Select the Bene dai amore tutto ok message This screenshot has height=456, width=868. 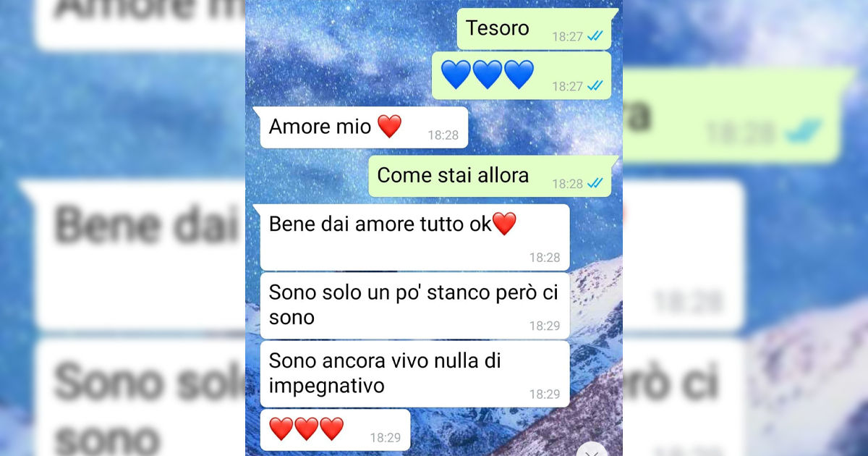tap(415, 237)
